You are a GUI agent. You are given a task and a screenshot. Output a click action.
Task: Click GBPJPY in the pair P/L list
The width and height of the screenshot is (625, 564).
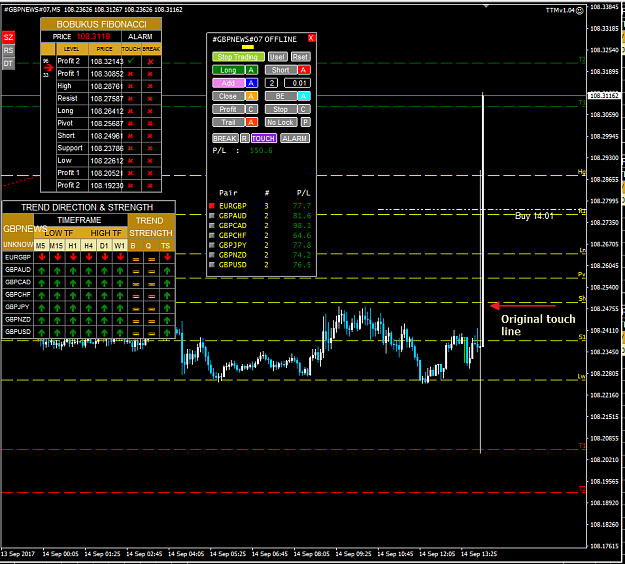coord(233,245)
